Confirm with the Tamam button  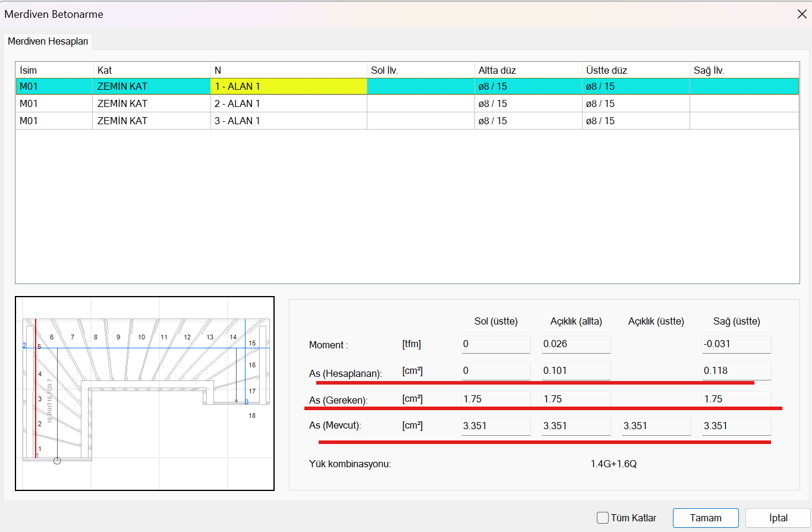tap(706, 518)
